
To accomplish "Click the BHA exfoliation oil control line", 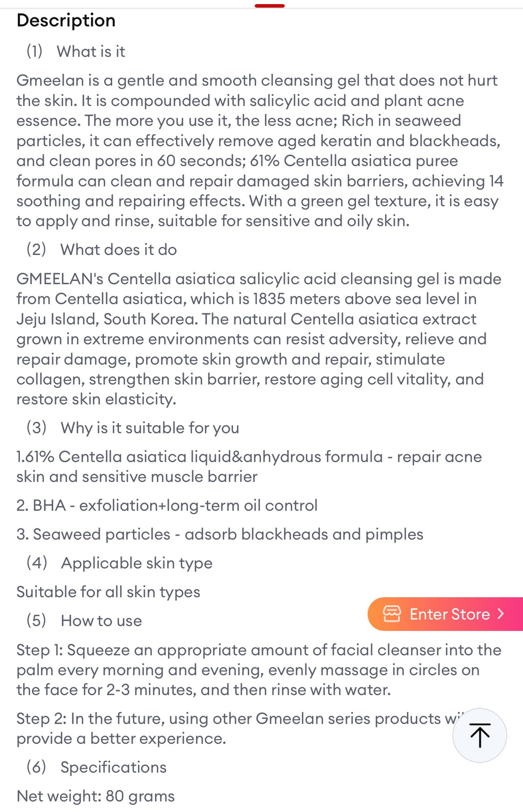I will pos(167,505).
